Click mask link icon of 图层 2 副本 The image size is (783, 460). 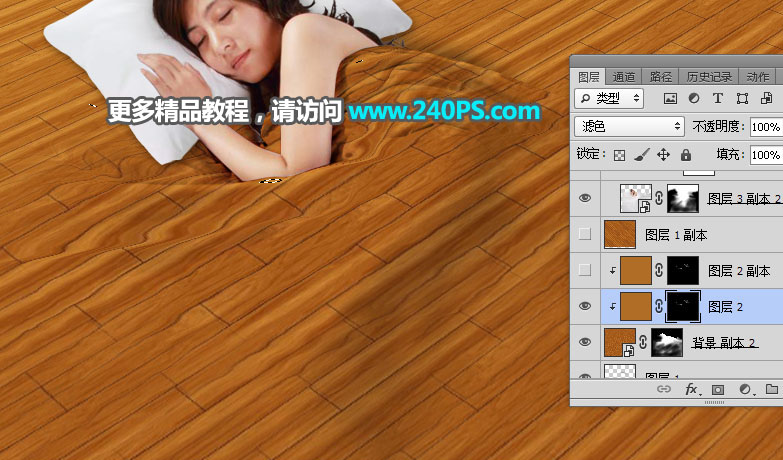[659, 270]
